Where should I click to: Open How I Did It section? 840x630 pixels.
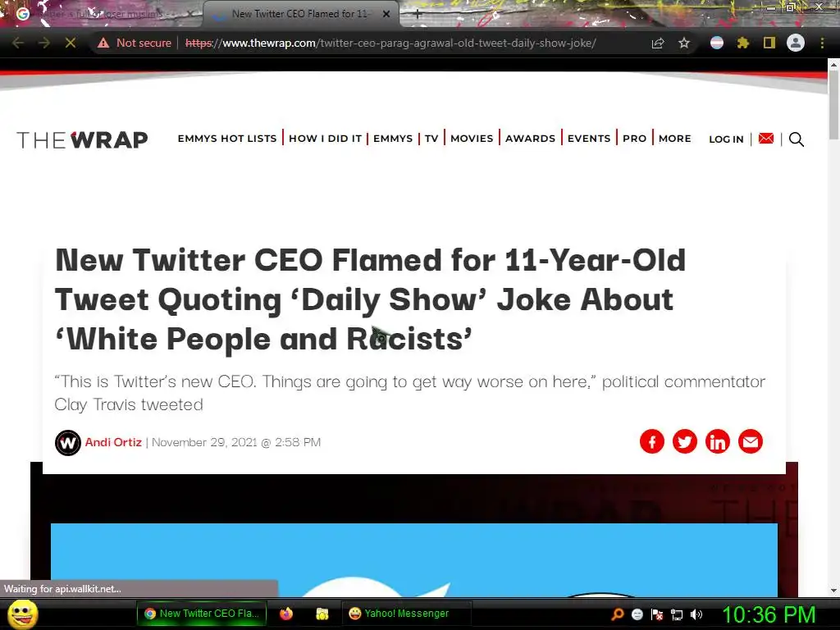[x=325, y=138]
